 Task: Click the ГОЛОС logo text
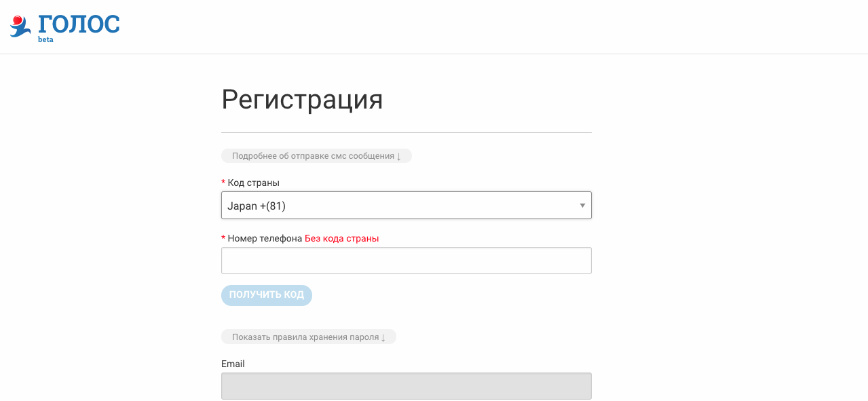point(79,24)
